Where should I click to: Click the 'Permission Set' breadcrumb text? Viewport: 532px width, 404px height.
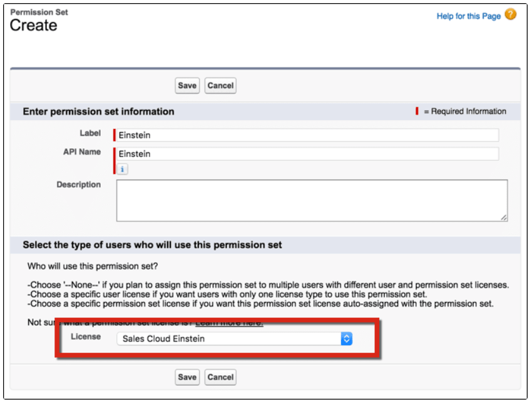[39, 13]
